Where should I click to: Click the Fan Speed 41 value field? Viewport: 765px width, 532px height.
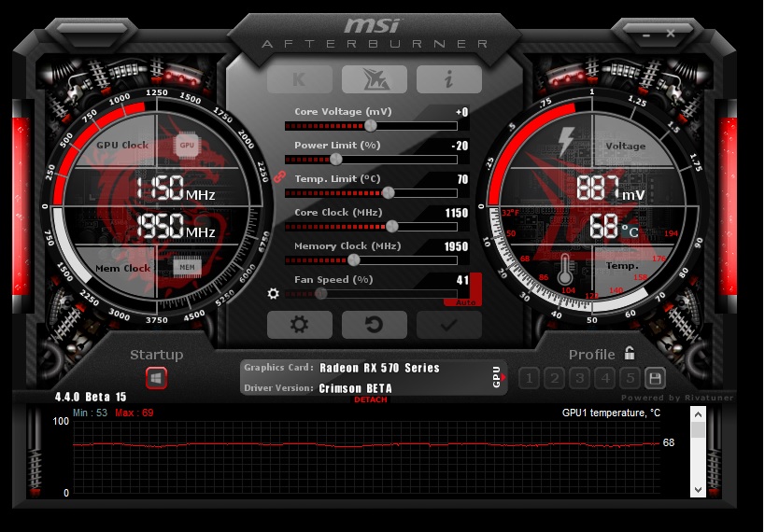(x=462, y=280)
